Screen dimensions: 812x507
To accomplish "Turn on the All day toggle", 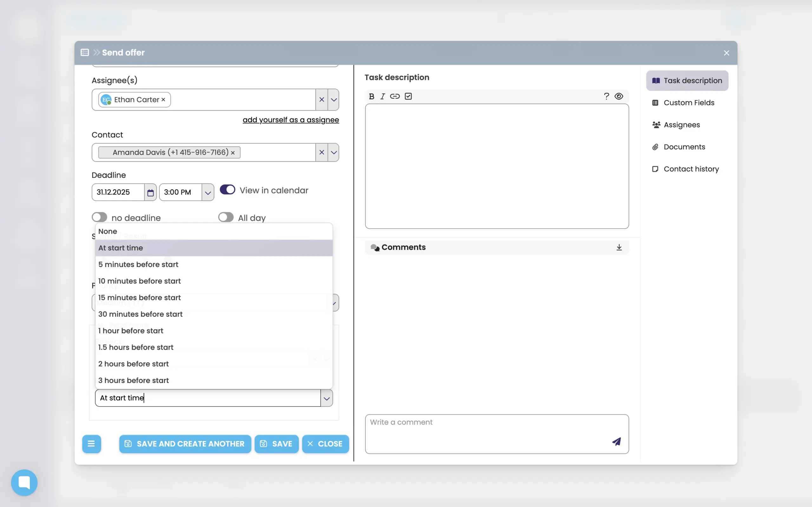I will click(x=226, y=217).
